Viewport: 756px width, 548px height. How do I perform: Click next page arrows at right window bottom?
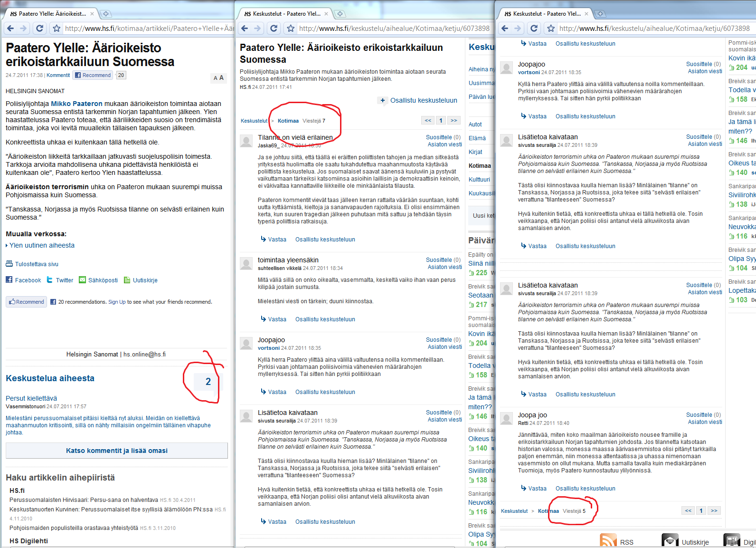tap(714, 510)
